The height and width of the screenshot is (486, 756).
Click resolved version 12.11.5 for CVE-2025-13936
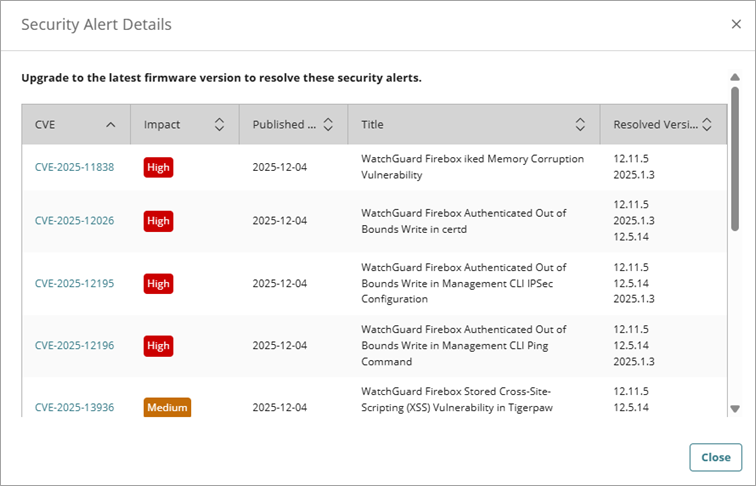pyautogui.click(x=631, y=392)
